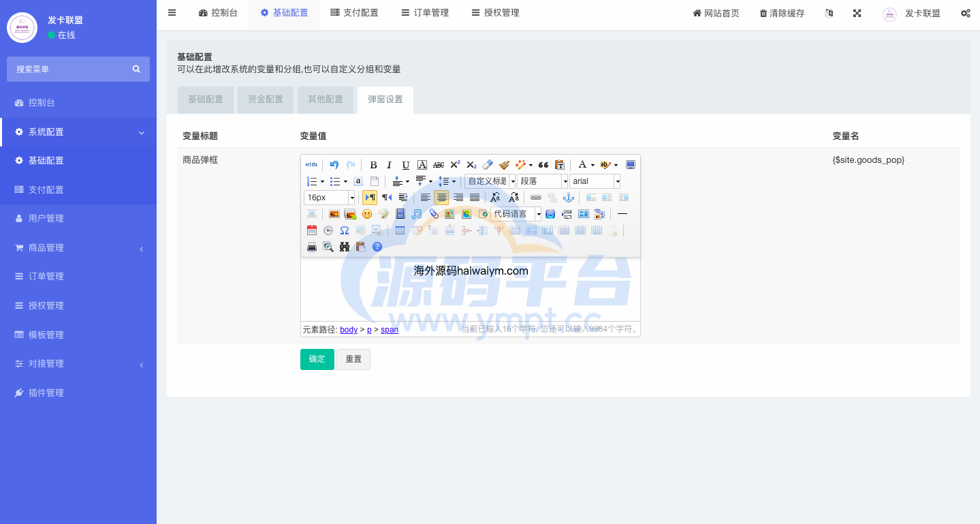980x524 pixels.
Task: Collapse the 系统配置 sidebar menu
Action: pyautogui.click(x=79, y=132)
